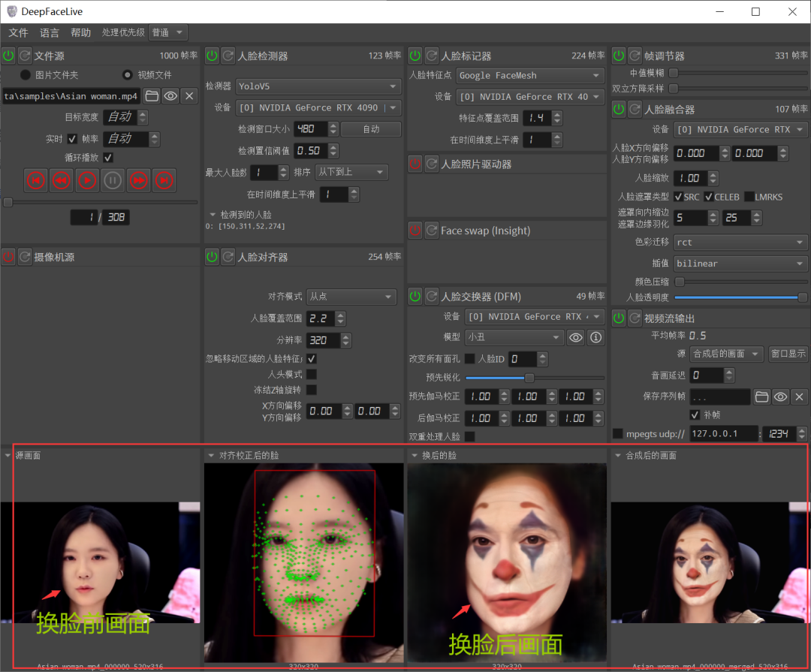This screenshot has width=811, height=672.
Task: Open 人脸特征点 Google FaceMesh dropdown
Action: pyautogui.click(x=530, y=76)
